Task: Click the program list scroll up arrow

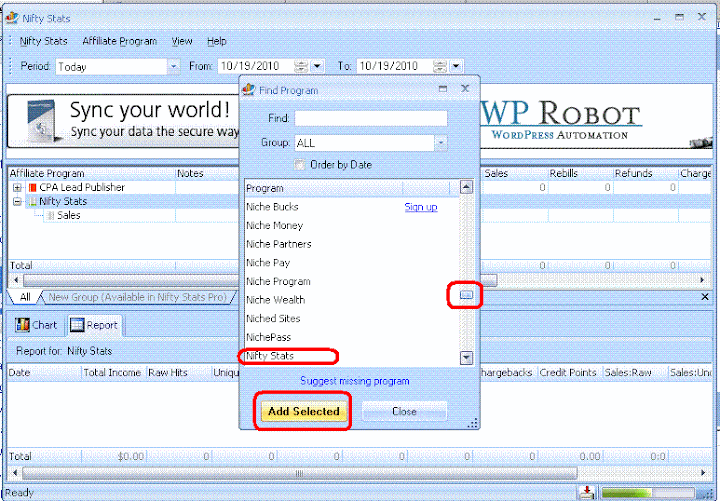Action: coord(466,187)
